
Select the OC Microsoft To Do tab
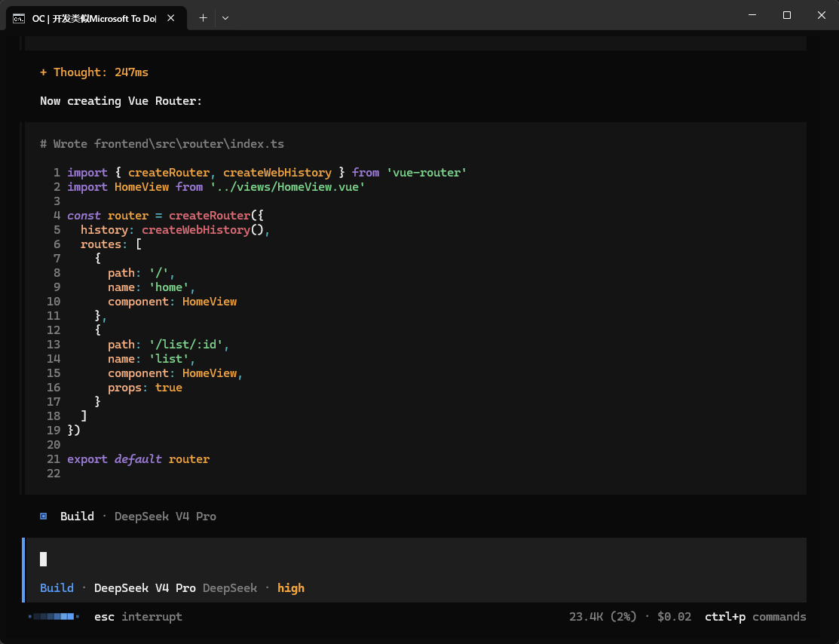[x=96, y=18]
